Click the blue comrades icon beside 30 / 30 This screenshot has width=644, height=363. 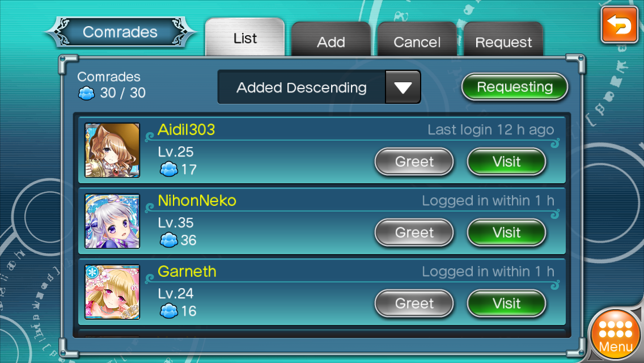[x=86, y=94]
